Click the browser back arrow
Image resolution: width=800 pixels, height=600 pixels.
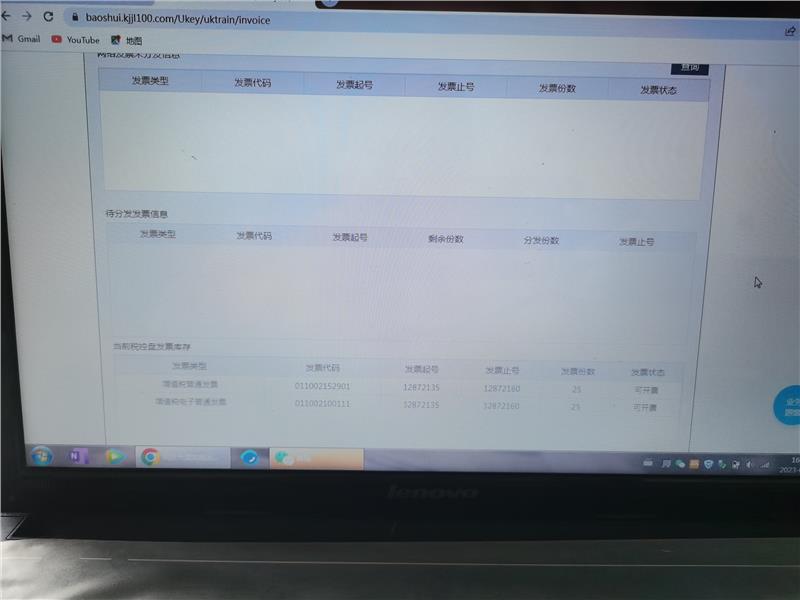pyautogui.click(x=6, y=17)
